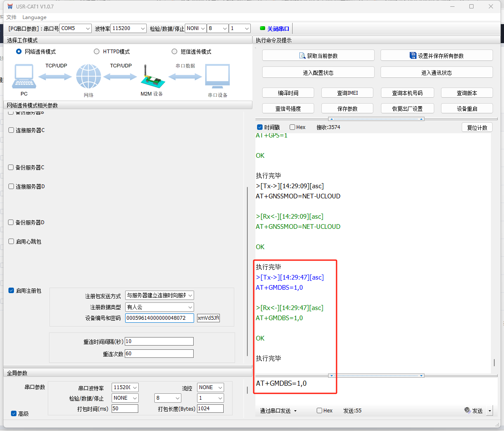Click the 设备重启 button
The height and width of the screenshot is (431, 504).
467,109
